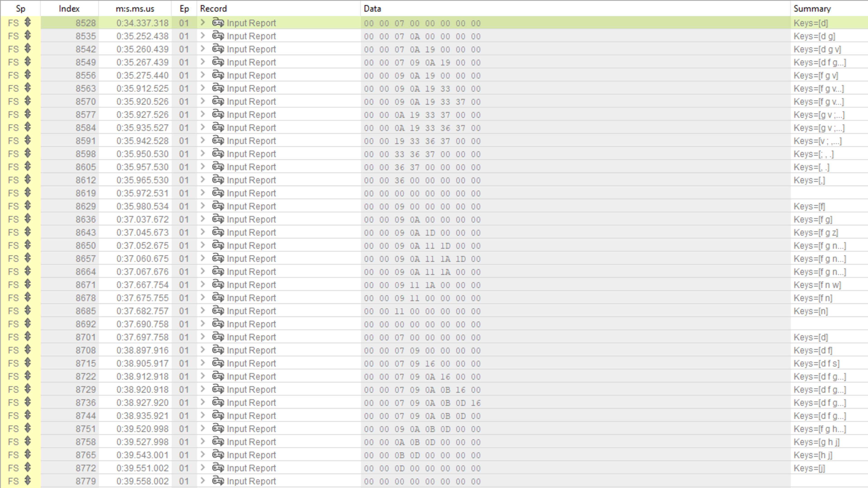
Task: Click the Input Report icon in row 8619
Action: click(x=218, y=193)
